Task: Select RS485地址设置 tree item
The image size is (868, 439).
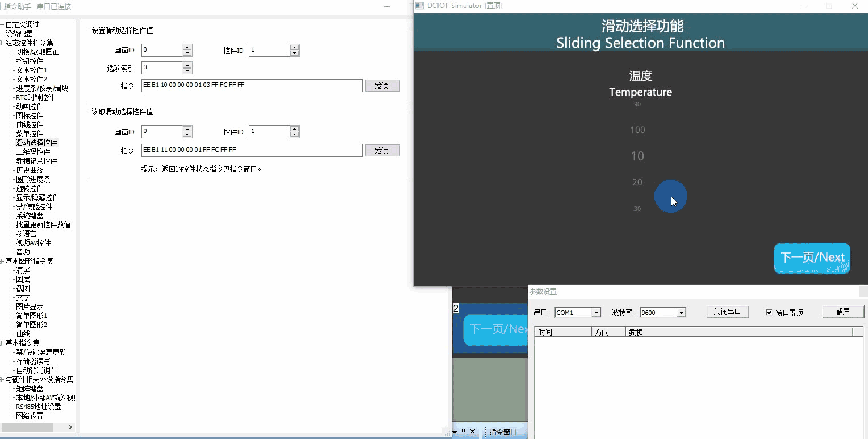Action: (x=38, y=407)
